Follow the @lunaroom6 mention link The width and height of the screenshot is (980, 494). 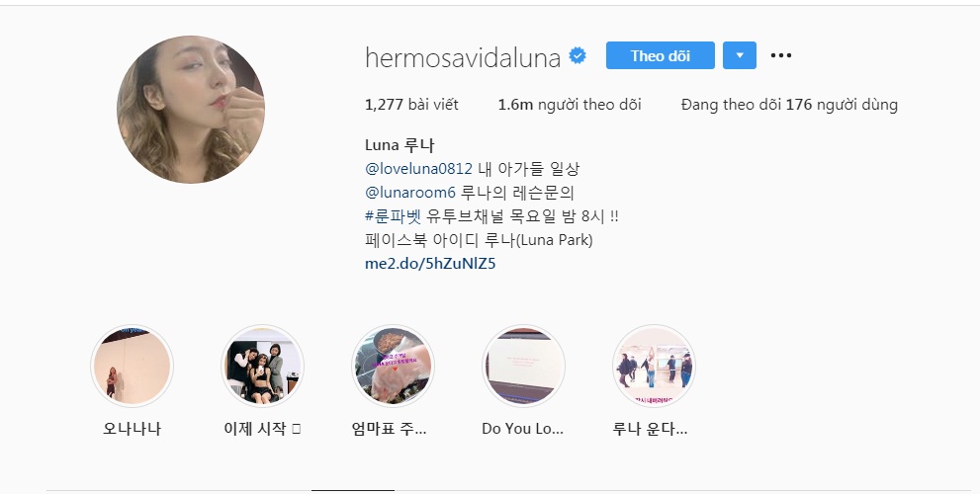click(410, 193)
